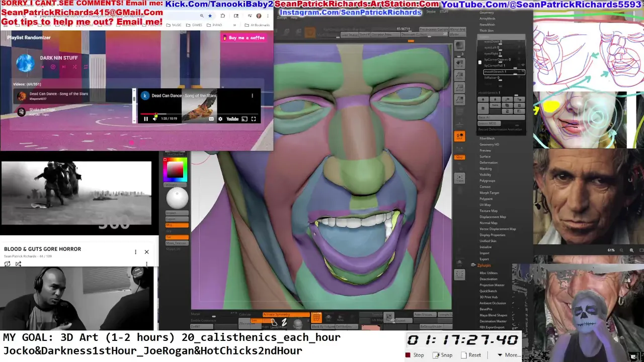644x362 pixels.
Task: Click the Keith Richards reference photo
Action: click(x=588, y=196)
